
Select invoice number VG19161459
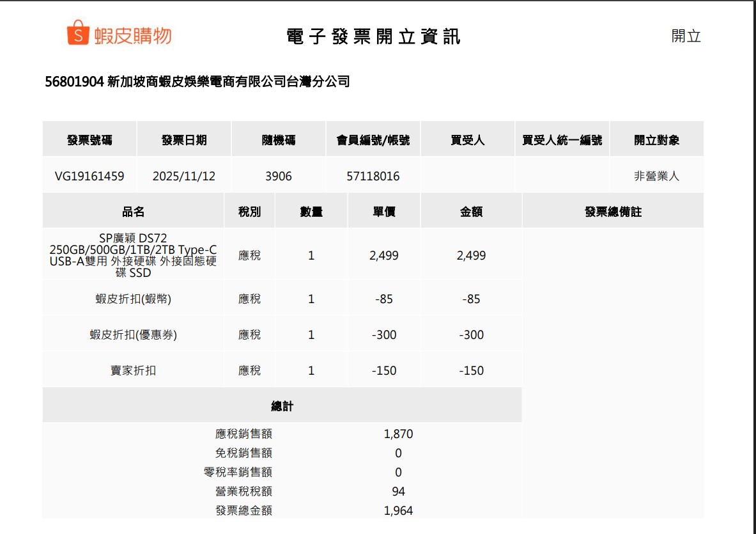click(x=89, y=176)
